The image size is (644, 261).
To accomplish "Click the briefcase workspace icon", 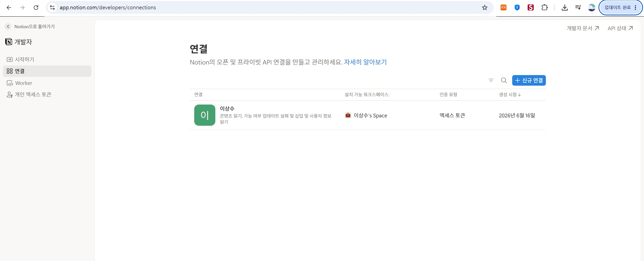I will [348, 115].
